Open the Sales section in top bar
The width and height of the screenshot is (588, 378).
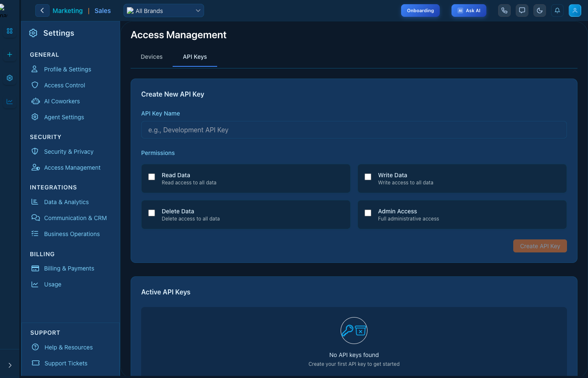coord(102,11)
